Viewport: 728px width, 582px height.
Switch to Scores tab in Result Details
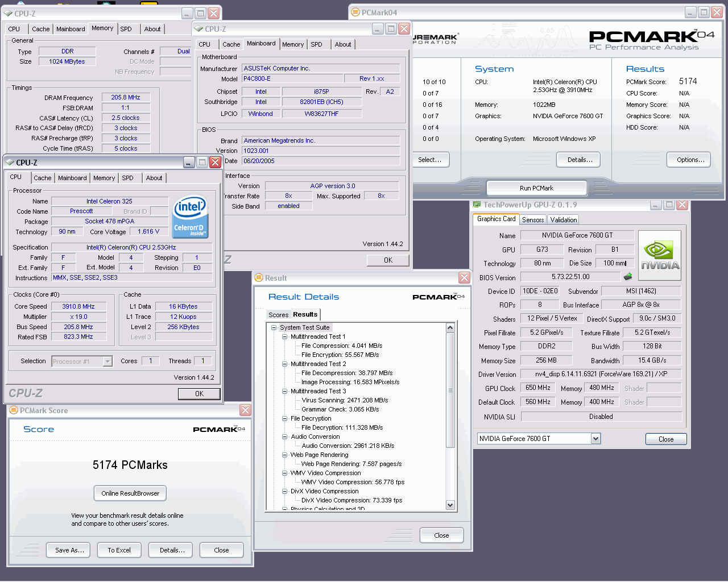click(x=278, y=315)
